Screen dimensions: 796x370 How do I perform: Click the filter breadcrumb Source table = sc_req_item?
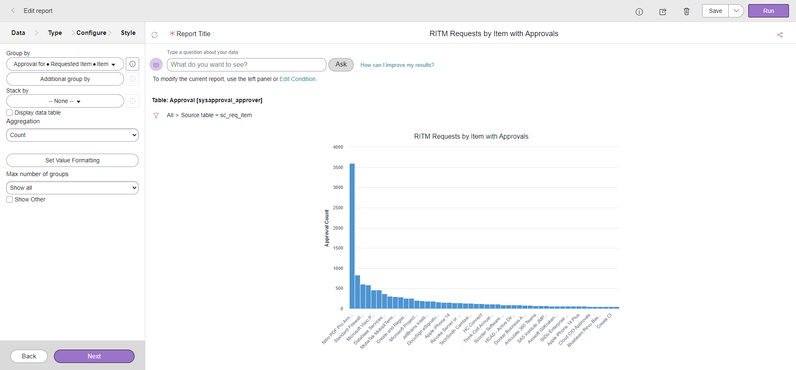pos(216,116)
